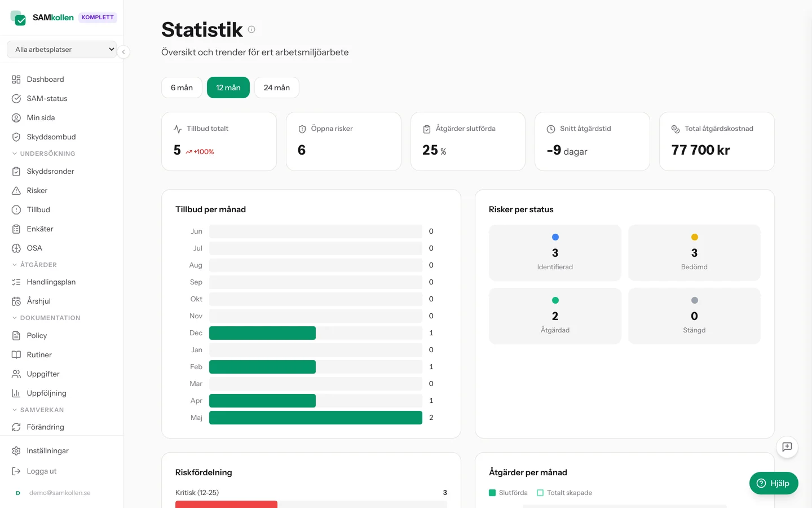Open the Hjälp help button
The height and width of the screenshot is (508, 812).
(774, 483)
